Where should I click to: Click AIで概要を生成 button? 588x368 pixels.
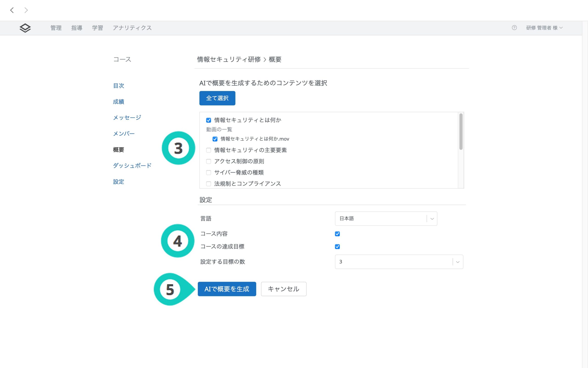(x=226, y=289)
